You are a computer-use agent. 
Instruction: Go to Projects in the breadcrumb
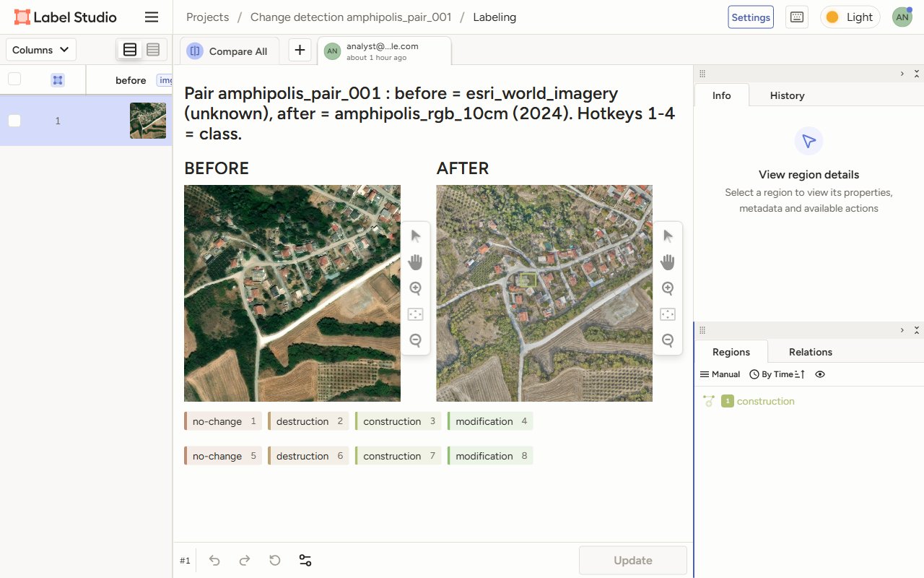click(x=208, y=17)
